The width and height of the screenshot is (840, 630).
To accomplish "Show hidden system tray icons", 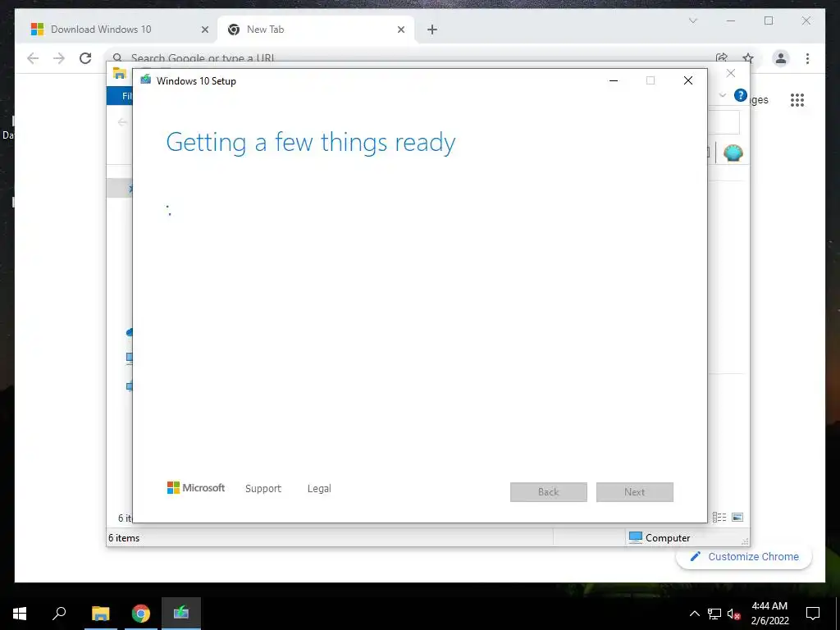I will (x=694, y=614).
